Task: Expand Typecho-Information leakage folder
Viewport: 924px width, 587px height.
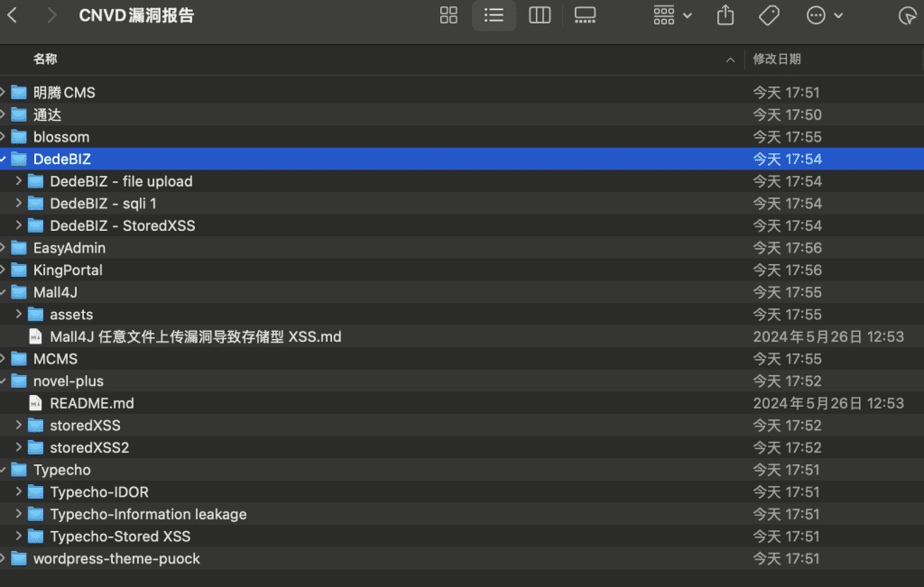Action: 18,514
